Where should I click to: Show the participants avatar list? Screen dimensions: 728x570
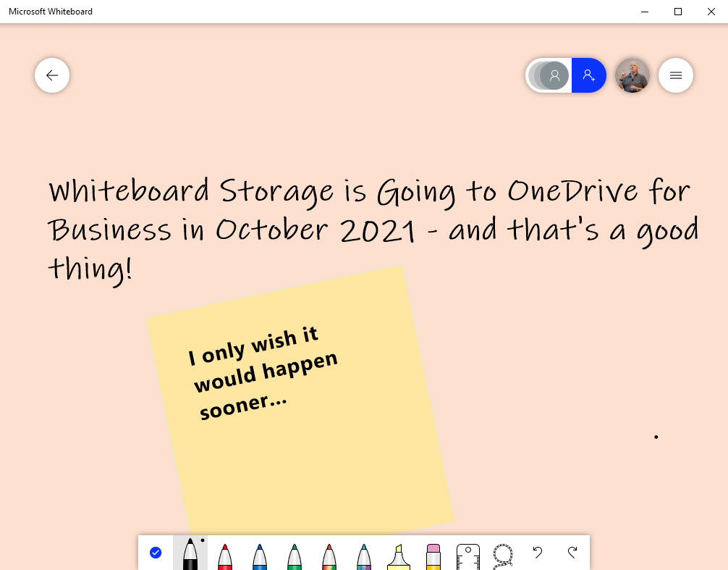click(x=549, y=75)
